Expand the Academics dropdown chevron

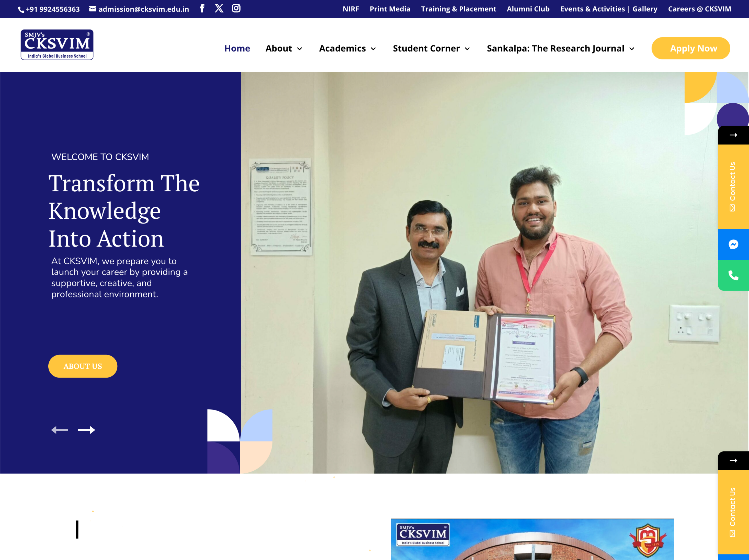[374, 49]
